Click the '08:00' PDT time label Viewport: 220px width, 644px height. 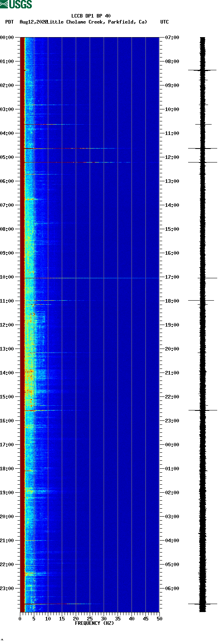(x=7, y=229)
